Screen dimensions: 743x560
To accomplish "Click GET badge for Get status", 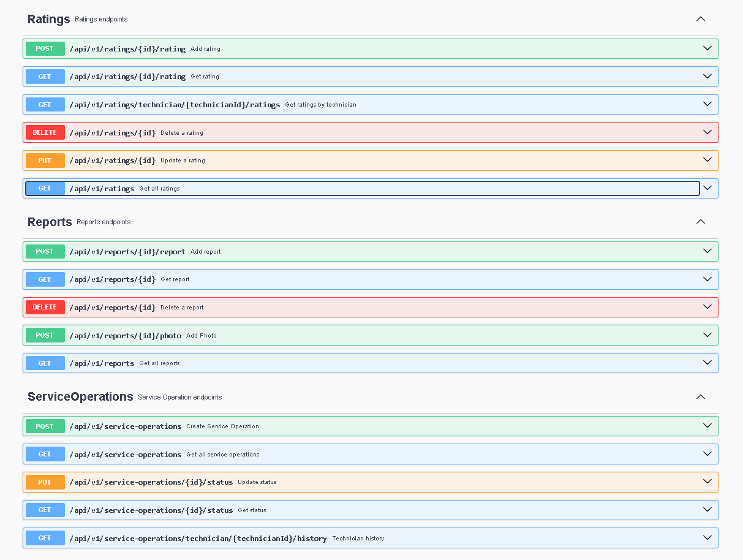I will [45, 510].
